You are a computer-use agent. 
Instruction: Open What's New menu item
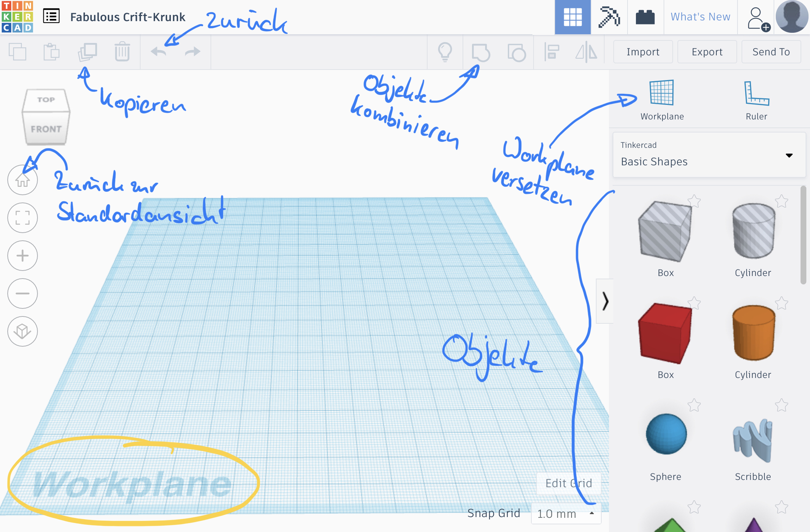pos(700,17)
